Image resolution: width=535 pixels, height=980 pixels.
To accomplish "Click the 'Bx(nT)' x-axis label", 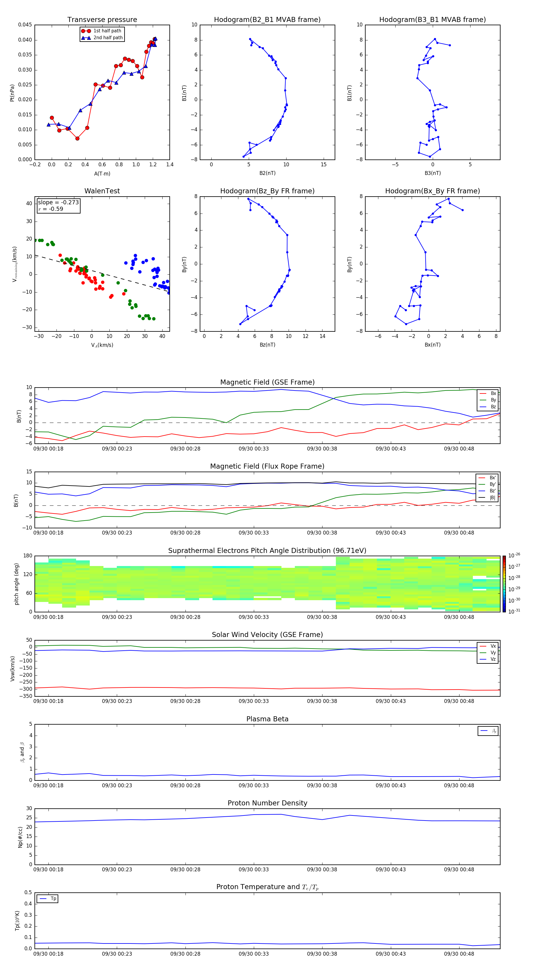I will [x=432, y=345].
